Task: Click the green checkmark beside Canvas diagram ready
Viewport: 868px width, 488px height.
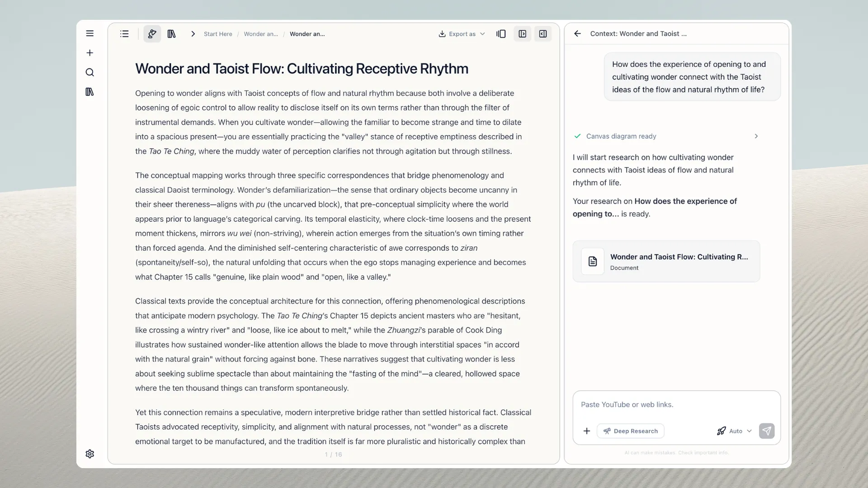Action: pyautogui.click(x=577, y=136)
